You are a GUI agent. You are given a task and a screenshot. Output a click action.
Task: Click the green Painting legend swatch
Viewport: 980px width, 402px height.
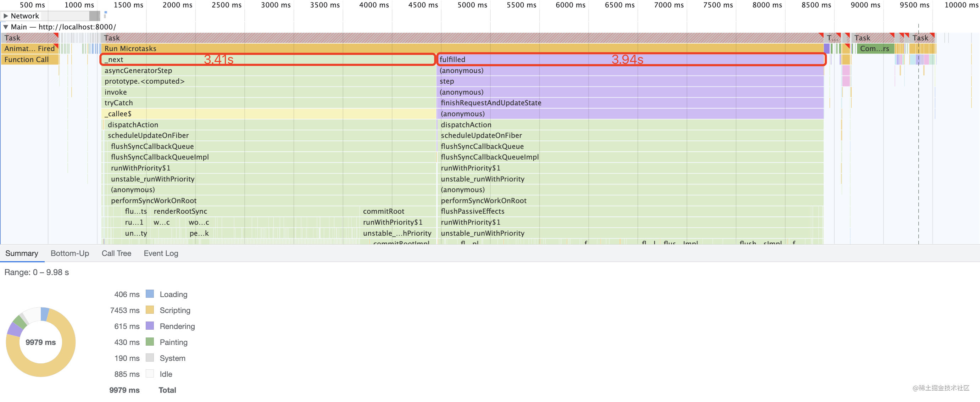tap(150, 342)
